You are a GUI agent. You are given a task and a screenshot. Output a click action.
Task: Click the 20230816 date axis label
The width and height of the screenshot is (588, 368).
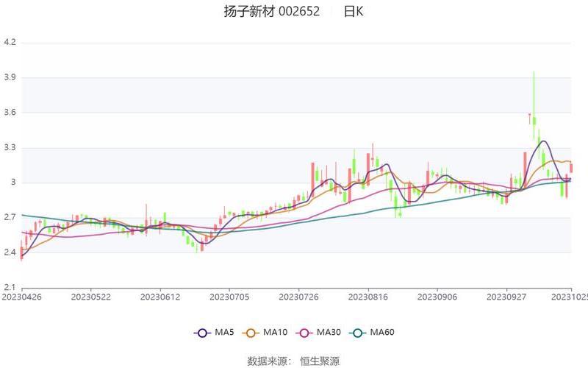coord(368,297)
